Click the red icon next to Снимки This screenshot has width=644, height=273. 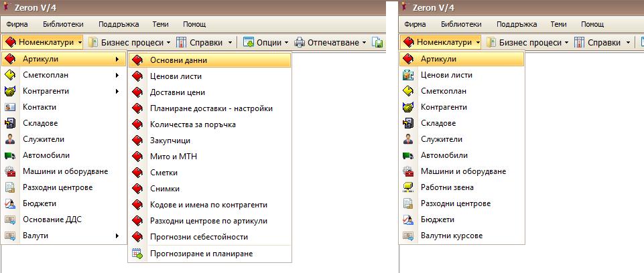[137, 189]
